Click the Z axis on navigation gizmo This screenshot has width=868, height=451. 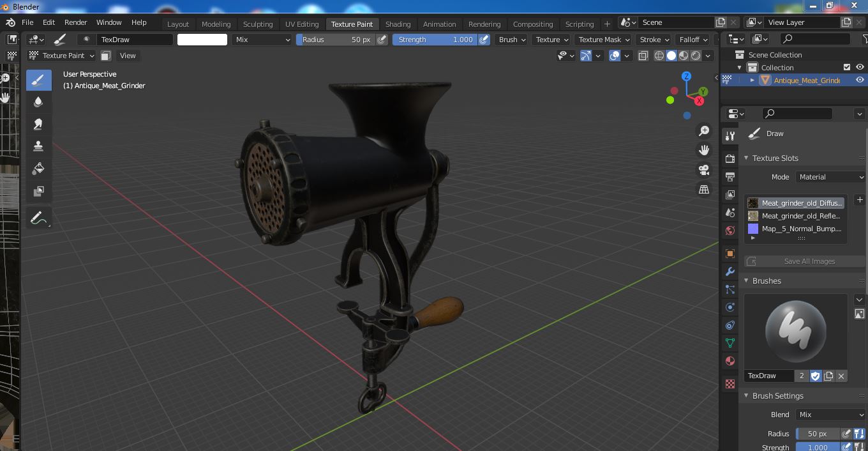click(x=687, y=76)
